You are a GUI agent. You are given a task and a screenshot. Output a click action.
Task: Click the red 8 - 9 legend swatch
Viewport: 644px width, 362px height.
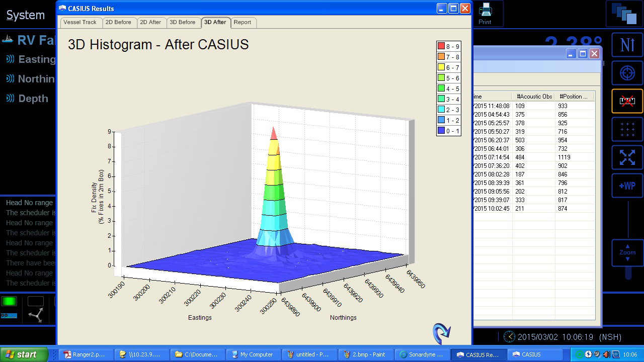pos(441,46)
